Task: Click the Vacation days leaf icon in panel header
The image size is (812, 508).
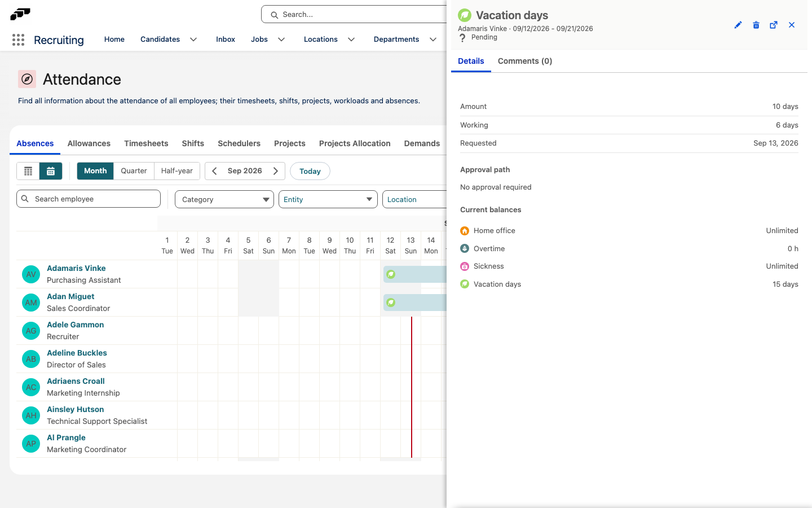Action: (x=465, y=15)
